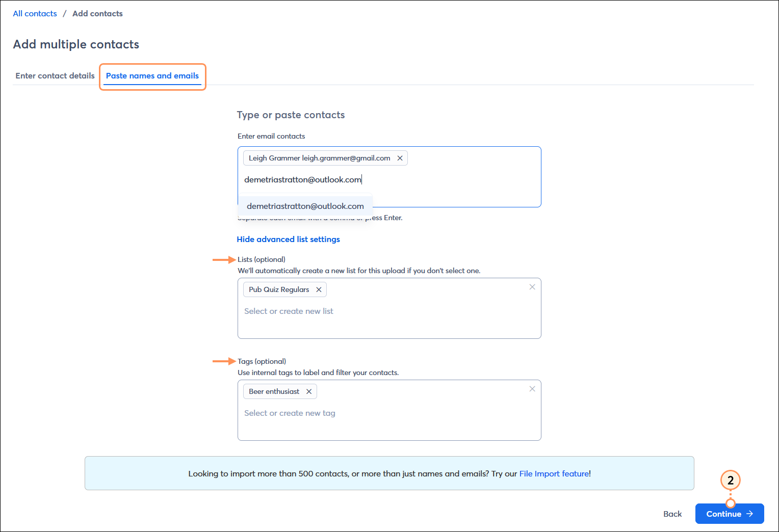Click the breadcrumb separator slash icon
Viewport: 779px width, 532px height.
(x=64, y=13)
